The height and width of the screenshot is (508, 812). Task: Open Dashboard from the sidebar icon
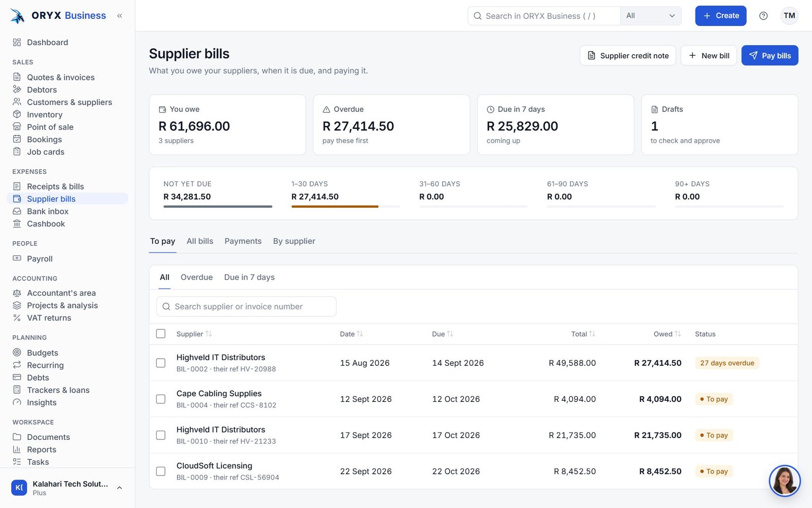(x=17, y=42)
